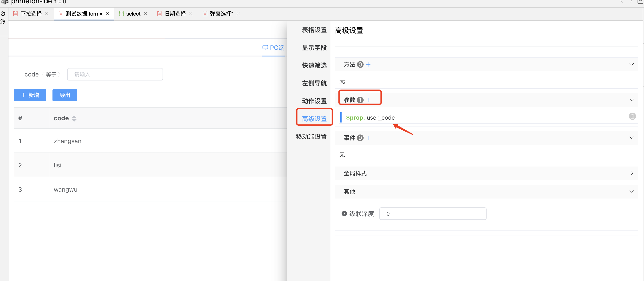This screenshot has height=281, width=644.
Task: Click the plus icon next to 事件
Action: 368,138
